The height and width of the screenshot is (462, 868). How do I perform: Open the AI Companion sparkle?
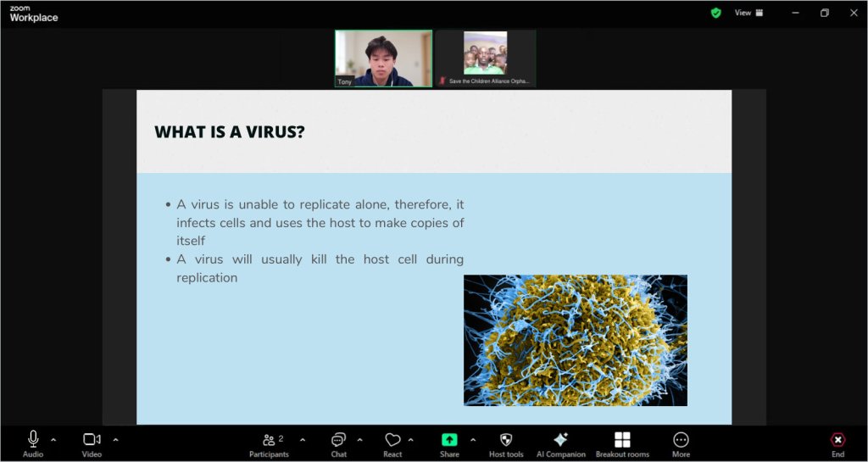561,444
